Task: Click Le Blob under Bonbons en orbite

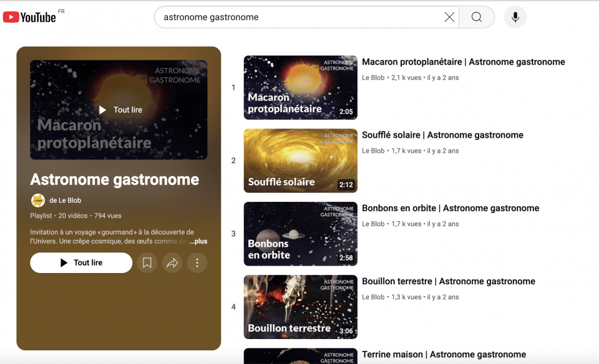Action: point(373,224)
